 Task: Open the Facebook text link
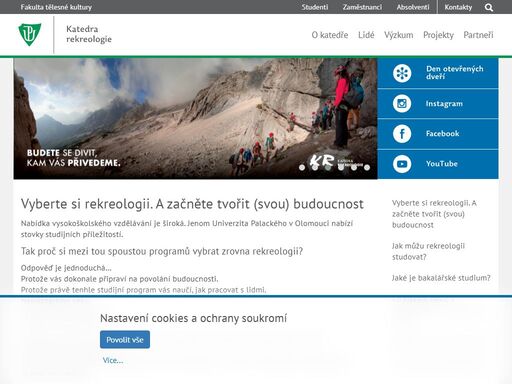click(442, 134)
